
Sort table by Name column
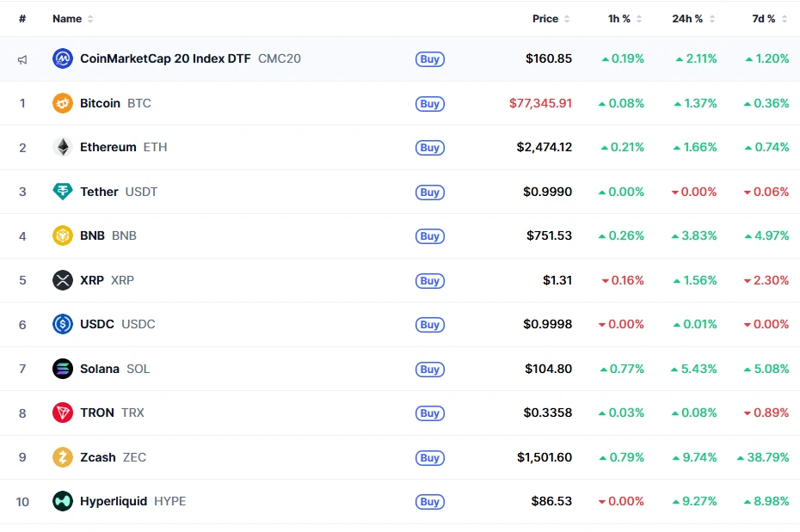(72, 19)
